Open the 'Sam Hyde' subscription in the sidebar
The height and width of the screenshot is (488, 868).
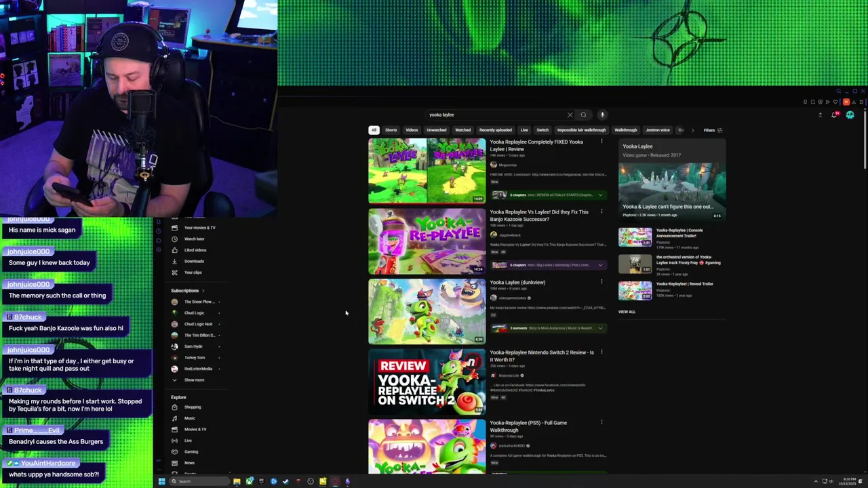click(193, 346)
